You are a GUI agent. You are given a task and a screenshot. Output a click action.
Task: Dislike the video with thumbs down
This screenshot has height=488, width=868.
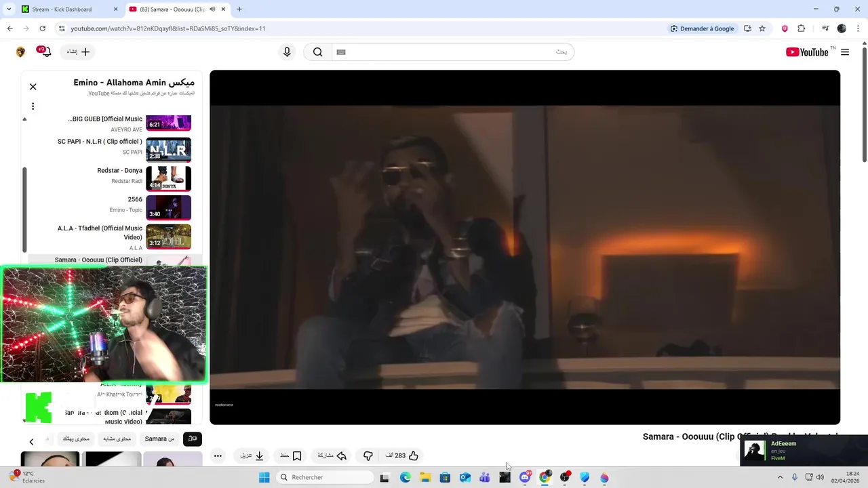coord(368,455)
